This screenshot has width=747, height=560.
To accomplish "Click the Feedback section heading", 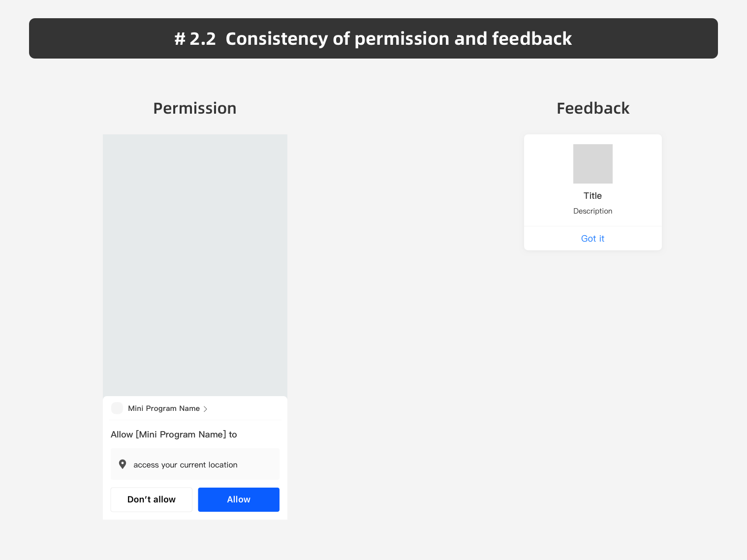I will point(592,108).
